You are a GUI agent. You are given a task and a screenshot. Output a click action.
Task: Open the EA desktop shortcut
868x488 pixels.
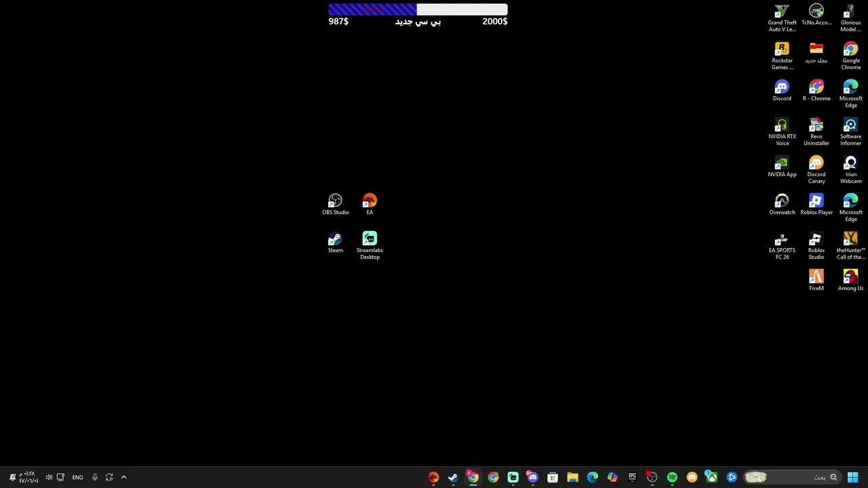pyautogui.click(x=370, y=205)
